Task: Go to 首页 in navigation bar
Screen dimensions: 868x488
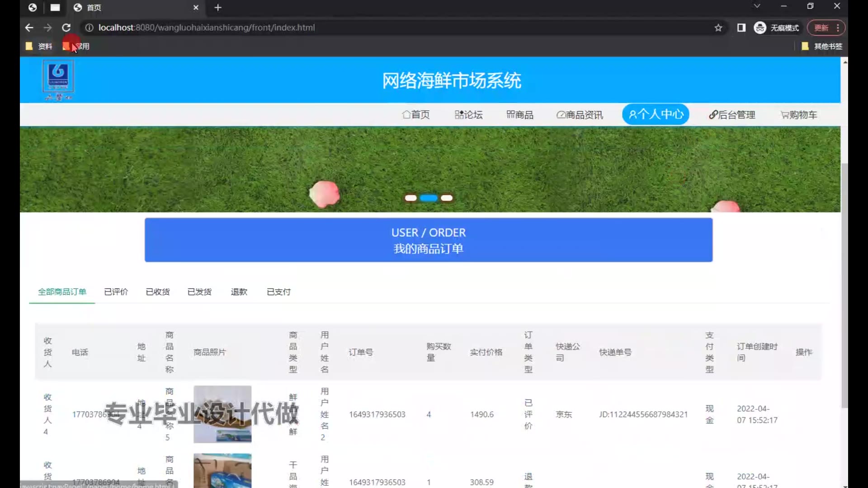Action: tap(416, 115)
